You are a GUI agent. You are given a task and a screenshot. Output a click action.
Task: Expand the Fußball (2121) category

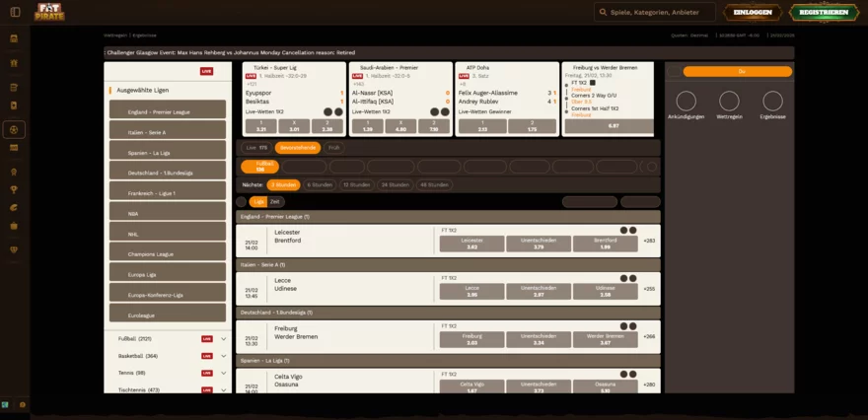point(224,338)
